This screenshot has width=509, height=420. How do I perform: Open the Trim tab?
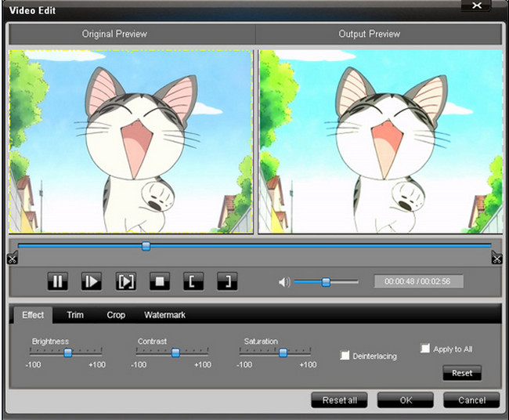[75, 315]
